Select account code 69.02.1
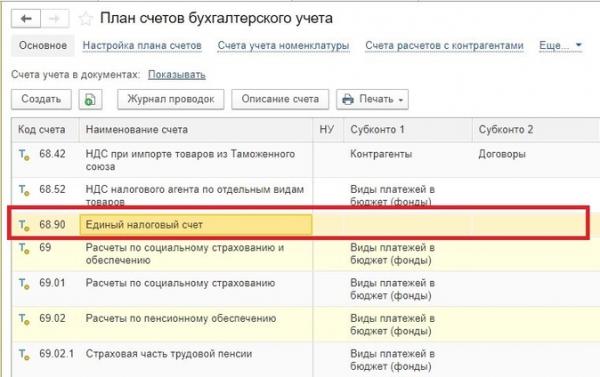This screenshot has height=377, width=600. tap(57, 354)
